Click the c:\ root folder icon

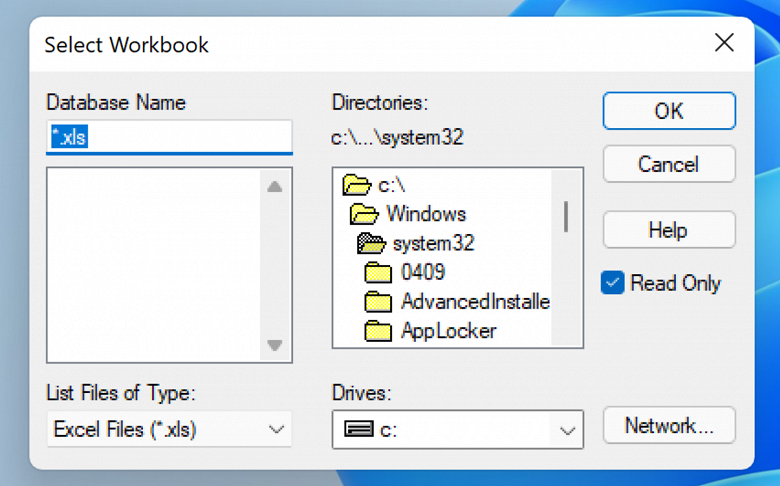coord(356,185)
